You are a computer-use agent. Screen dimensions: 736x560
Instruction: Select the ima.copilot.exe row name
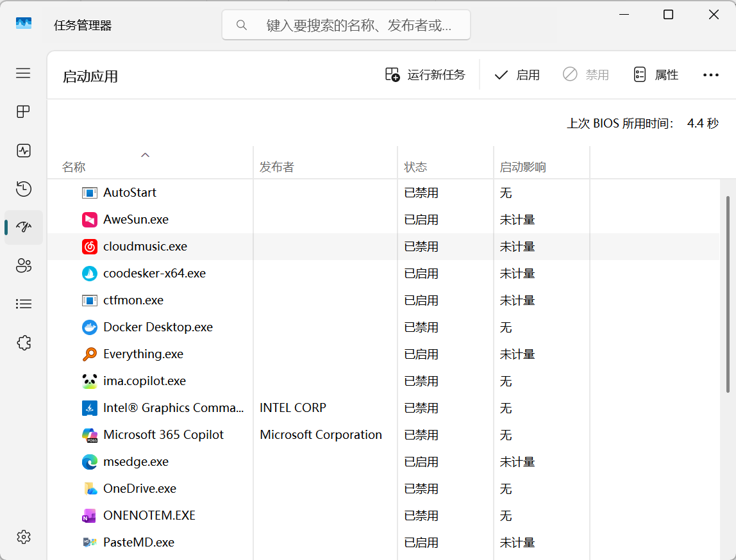(x=145, y=381)
